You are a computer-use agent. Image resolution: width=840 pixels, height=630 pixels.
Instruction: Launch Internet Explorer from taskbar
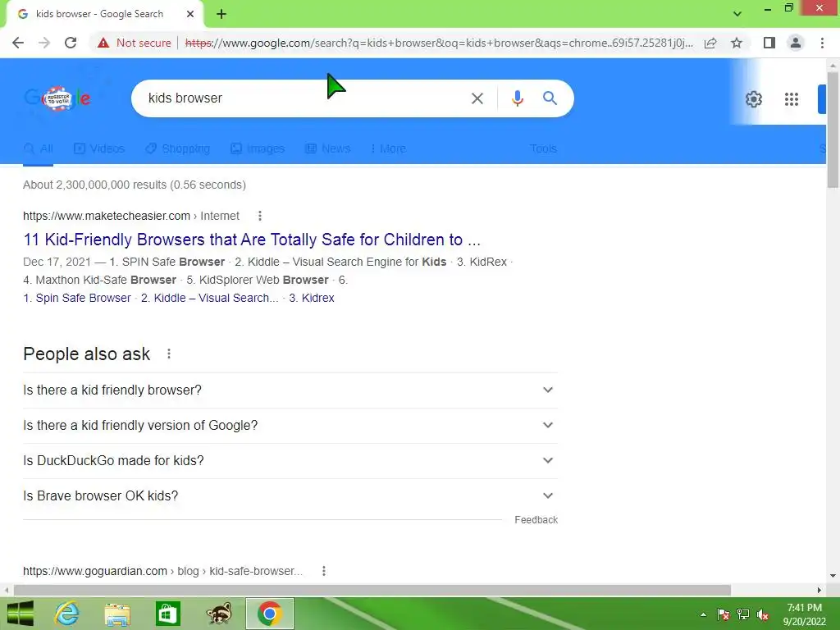[x=67, y=614]
